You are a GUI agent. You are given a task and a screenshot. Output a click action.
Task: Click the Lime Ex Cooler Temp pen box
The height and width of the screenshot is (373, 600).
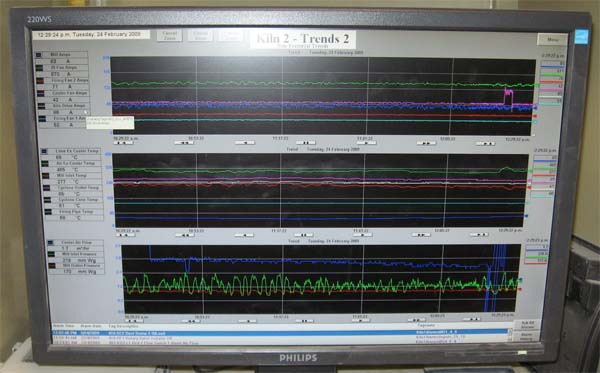pyautogui.click(x=44, y=151)
